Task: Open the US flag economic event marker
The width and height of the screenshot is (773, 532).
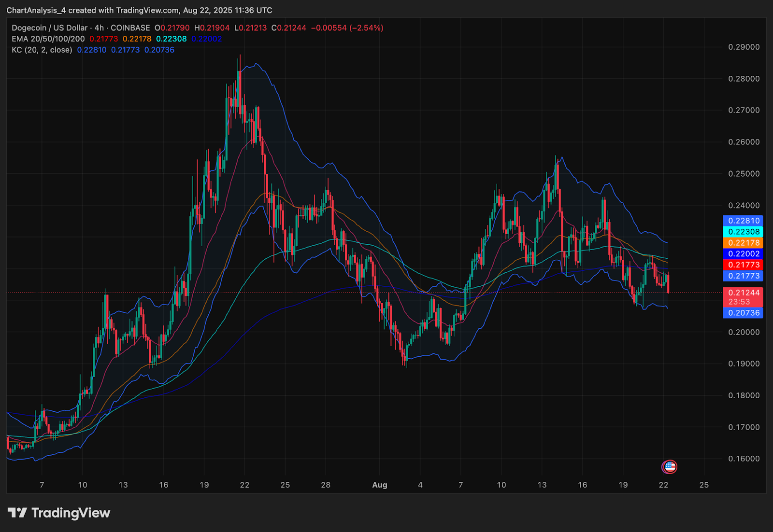Action: coord(669,466)
